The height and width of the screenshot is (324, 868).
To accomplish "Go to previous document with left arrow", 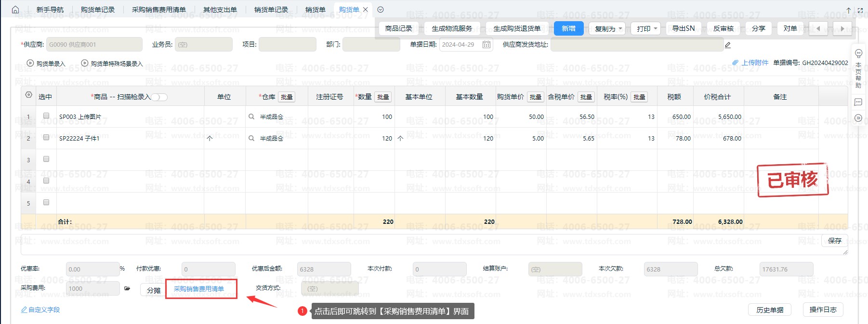I will 818,29.
